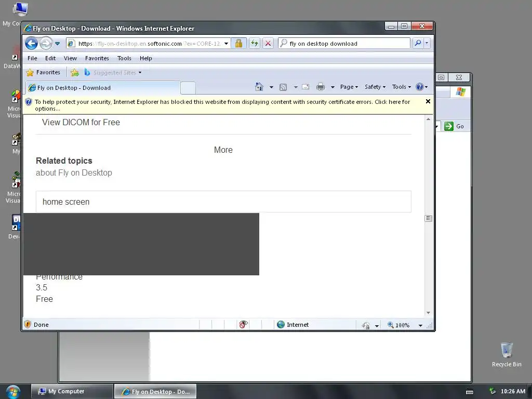Open the Tools command bar menu

[x=402, y=87]
